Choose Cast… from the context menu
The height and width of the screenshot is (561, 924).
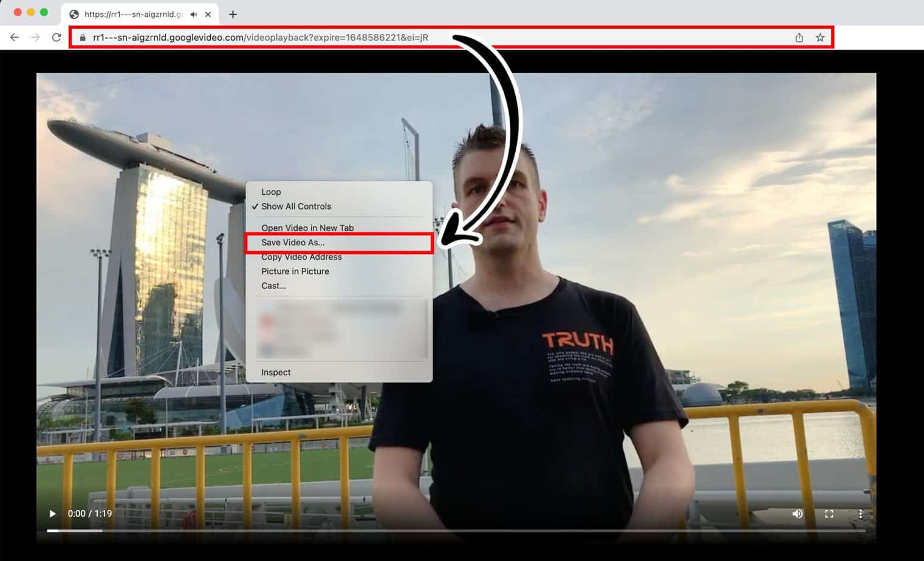[x=339, y=286]
